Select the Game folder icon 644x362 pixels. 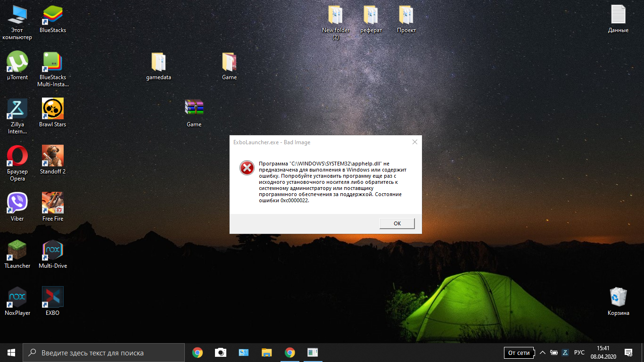coord(230,66)
